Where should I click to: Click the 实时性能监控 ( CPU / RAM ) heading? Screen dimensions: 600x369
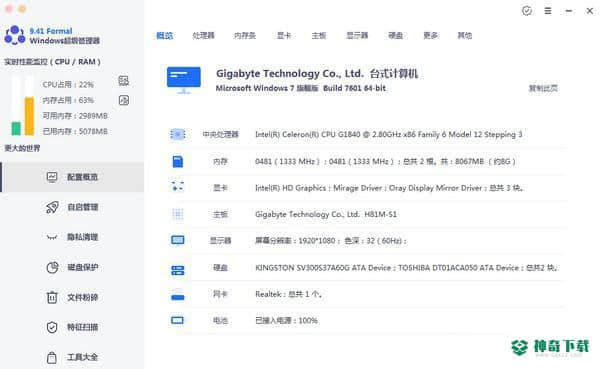[x=52, y=62]
